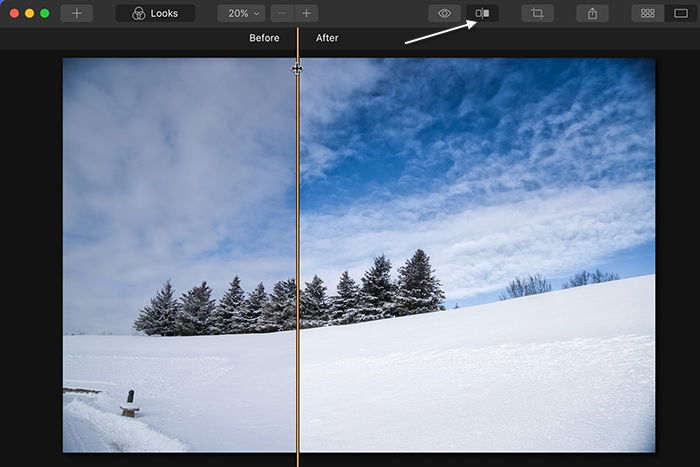Click the Before label

[264, 38]
